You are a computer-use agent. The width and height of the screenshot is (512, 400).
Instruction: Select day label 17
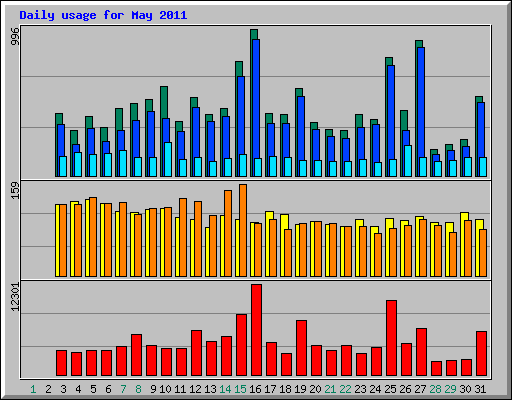tap(270, 389)
